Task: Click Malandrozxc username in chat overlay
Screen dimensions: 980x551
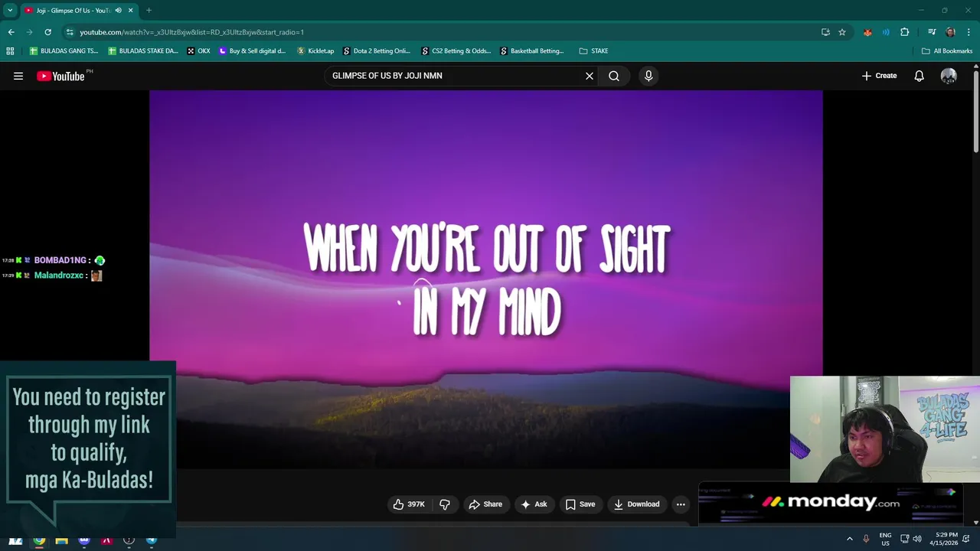Action: click(58, 275)
